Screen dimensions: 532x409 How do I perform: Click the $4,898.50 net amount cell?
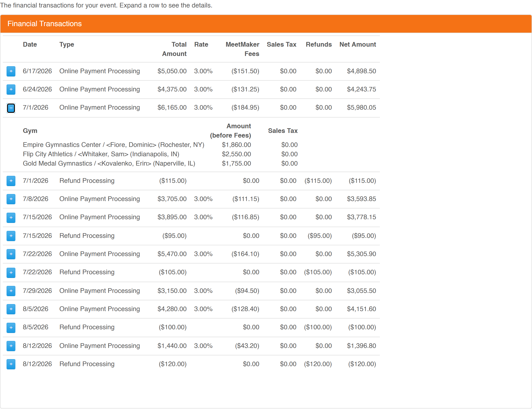(x=361, y=71)
